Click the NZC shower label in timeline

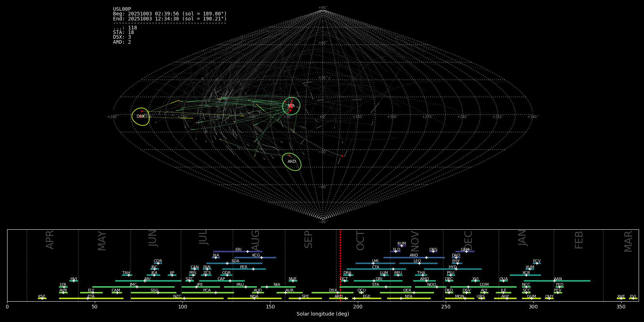177,297
